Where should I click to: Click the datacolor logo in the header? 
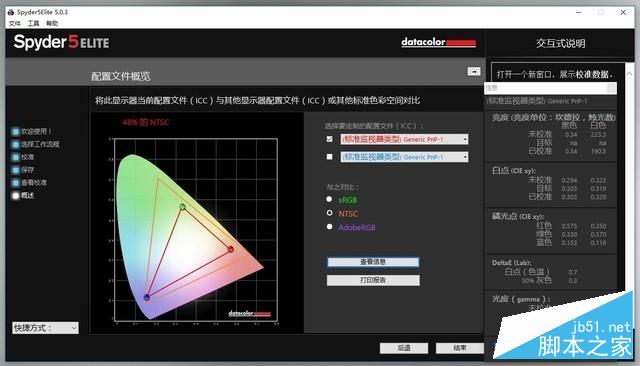(438, 42)
